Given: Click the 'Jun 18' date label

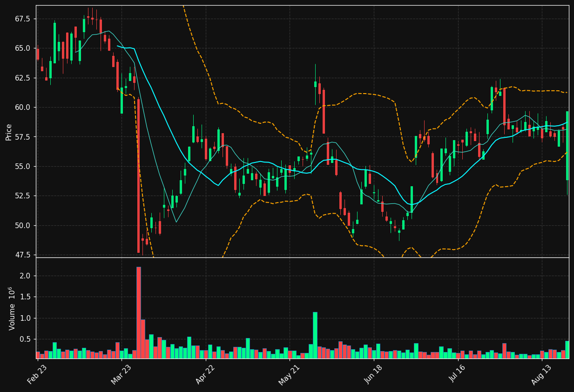Looking at the screenshot, I should [374, 375].
